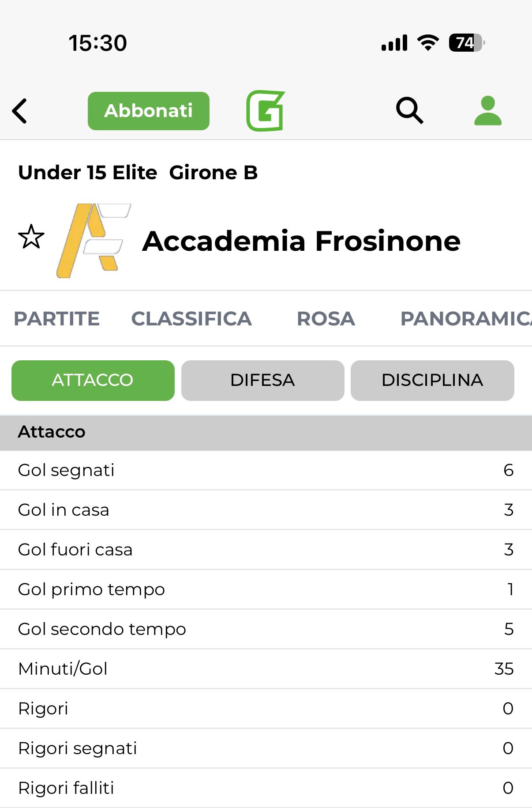Tap the cellular signal bars icon

pyautogui.click(x=394, y=43)
